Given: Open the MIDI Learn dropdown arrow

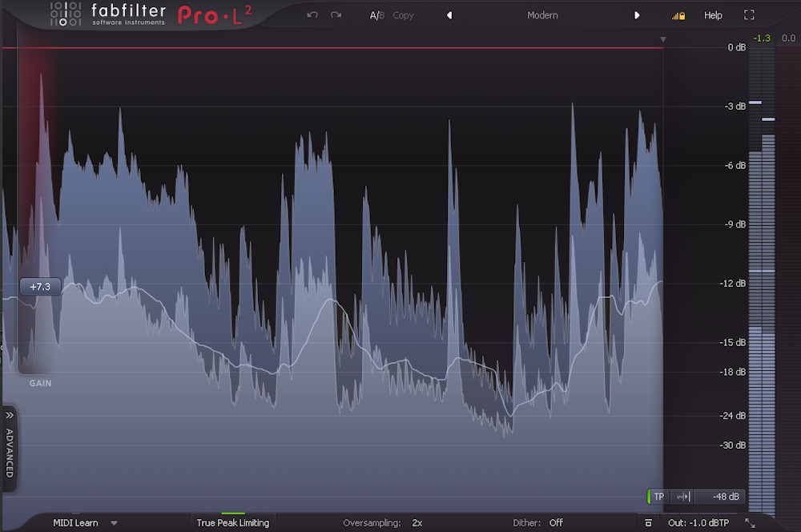Looking at the screenshot, I should [114, 523].
